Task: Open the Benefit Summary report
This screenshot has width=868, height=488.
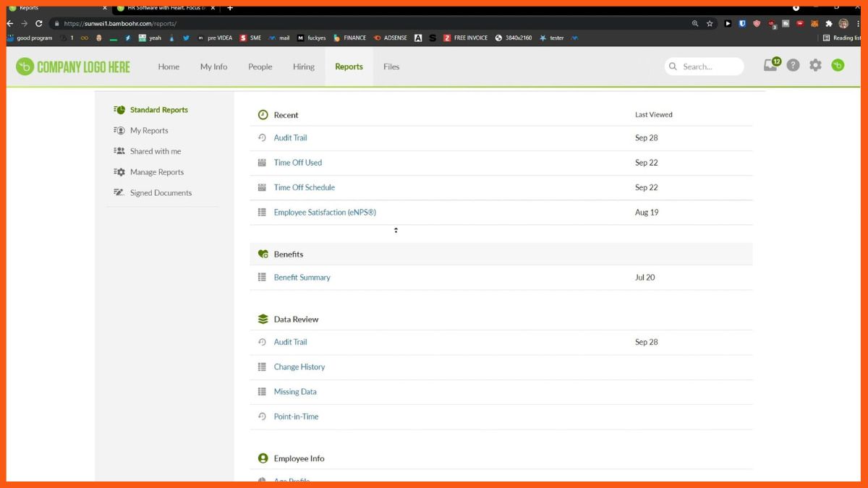Action: click(x=302, y=278)
